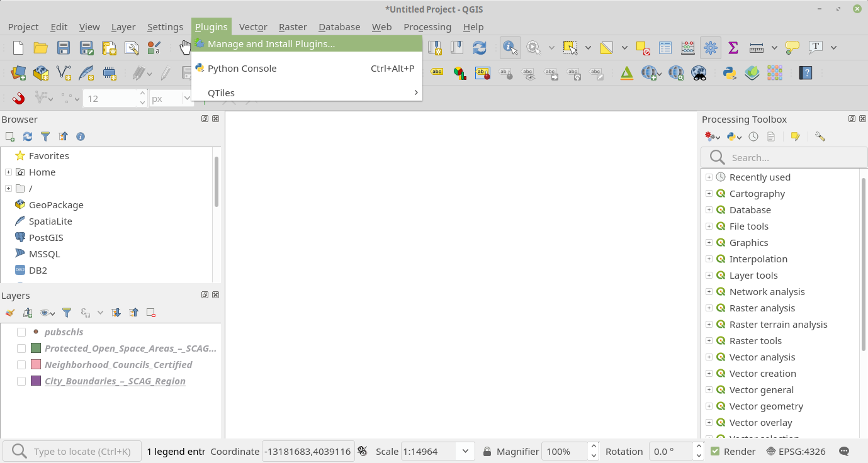Click the QuickOSM binoculars globe icon
The height and width of the screenshot is (463, 868).
[699, 73]
